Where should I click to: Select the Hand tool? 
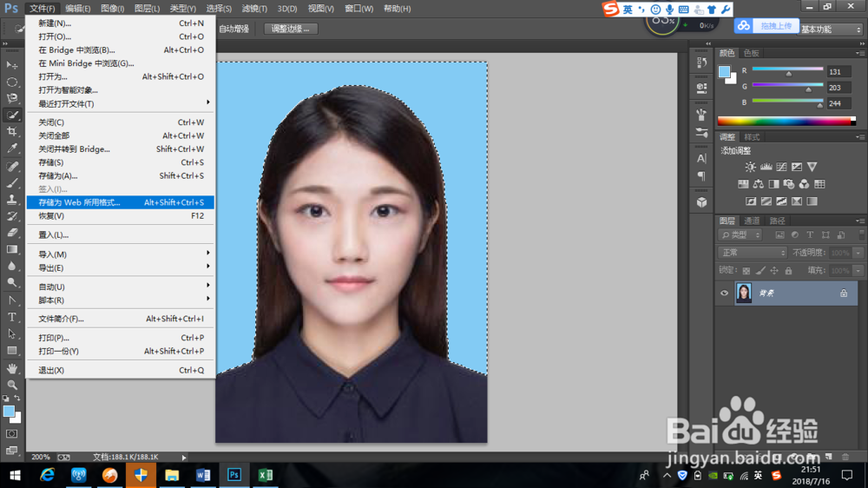click(11, 368)
